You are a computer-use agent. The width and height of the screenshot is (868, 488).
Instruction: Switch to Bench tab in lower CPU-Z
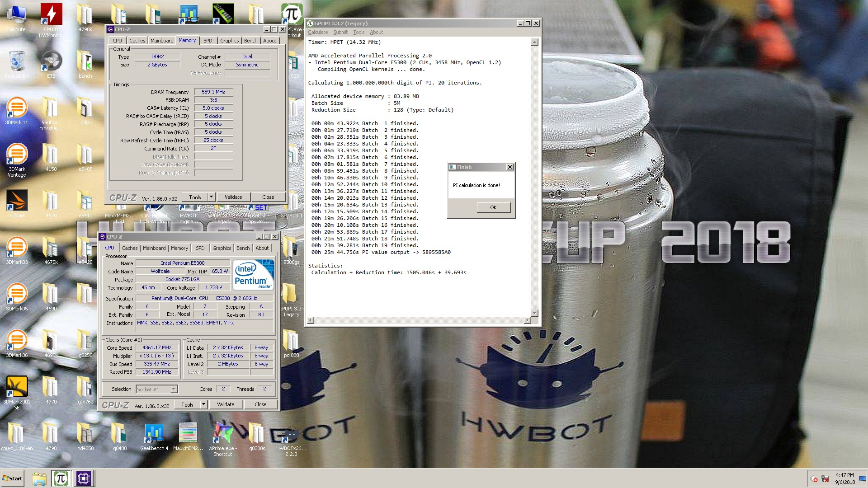point(243,248)
